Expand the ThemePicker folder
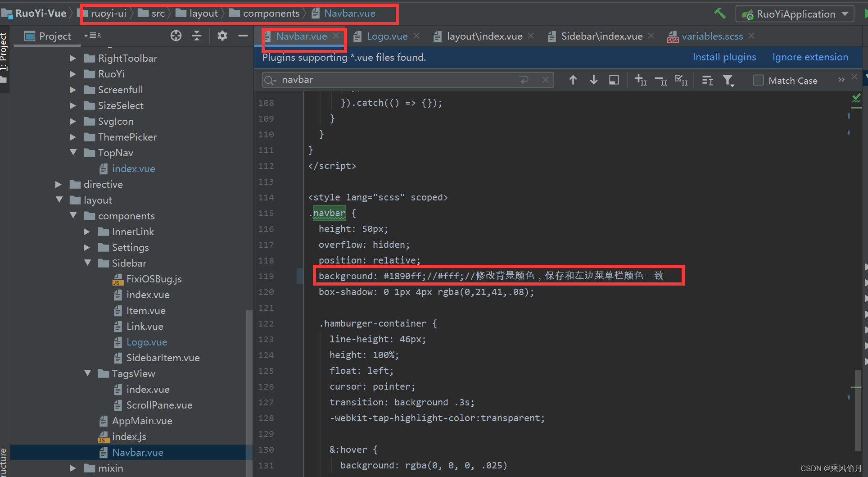This screenshot has width=868, height=477. tap(73, 137)
